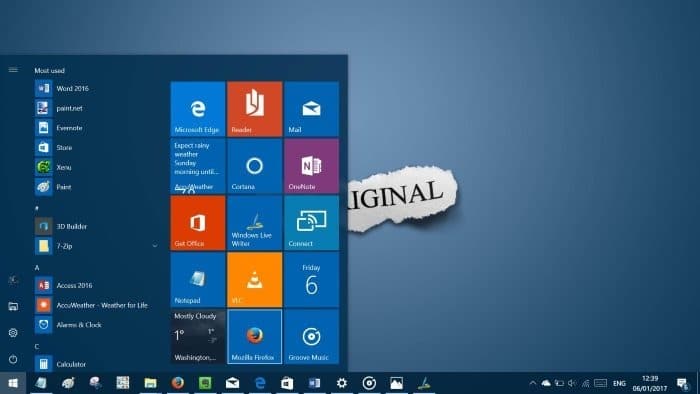
Task: Open Paint from Most used list
Action: 97,187
